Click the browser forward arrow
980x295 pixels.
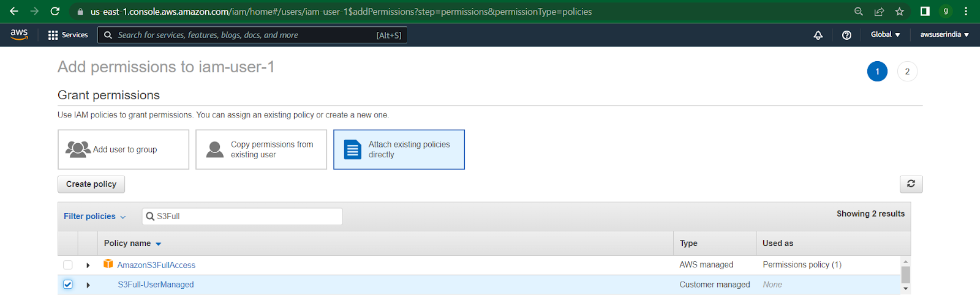click(34, 11)
